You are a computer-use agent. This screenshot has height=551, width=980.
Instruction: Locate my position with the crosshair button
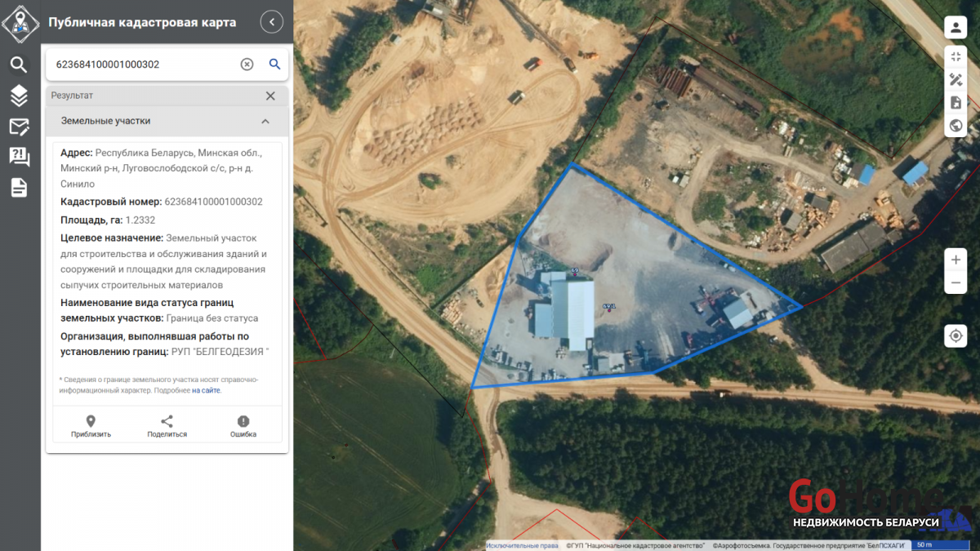coord(955,335)
